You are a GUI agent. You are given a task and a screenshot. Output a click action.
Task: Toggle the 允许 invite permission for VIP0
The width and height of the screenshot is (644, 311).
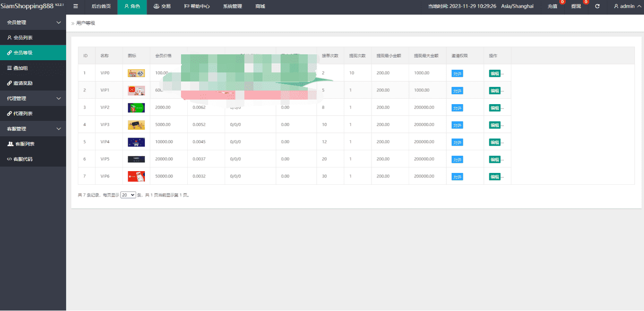click(457, 73)
